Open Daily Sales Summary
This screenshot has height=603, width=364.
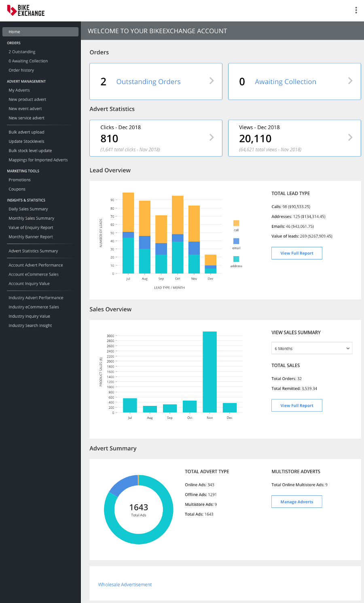pos(28,209)
